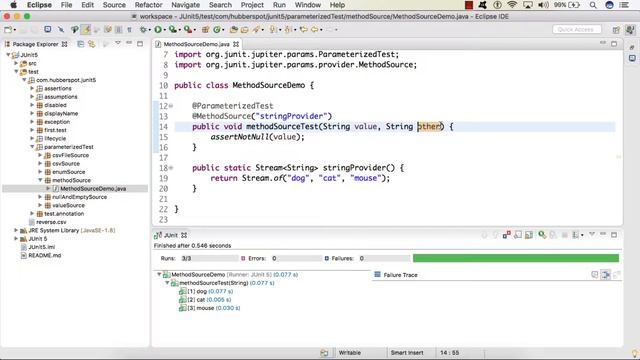Expand the assertions package
The height and width of the screenshot is (360, 640).
coord(32,88)
